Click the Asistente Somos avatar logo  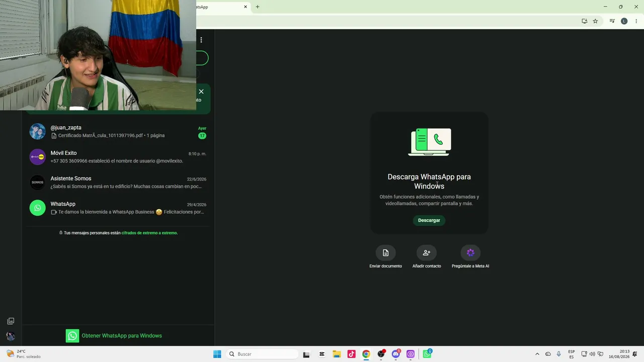point(38,183)
